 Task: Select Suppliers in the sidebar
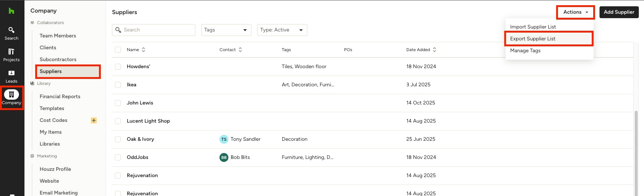(68, 72)
